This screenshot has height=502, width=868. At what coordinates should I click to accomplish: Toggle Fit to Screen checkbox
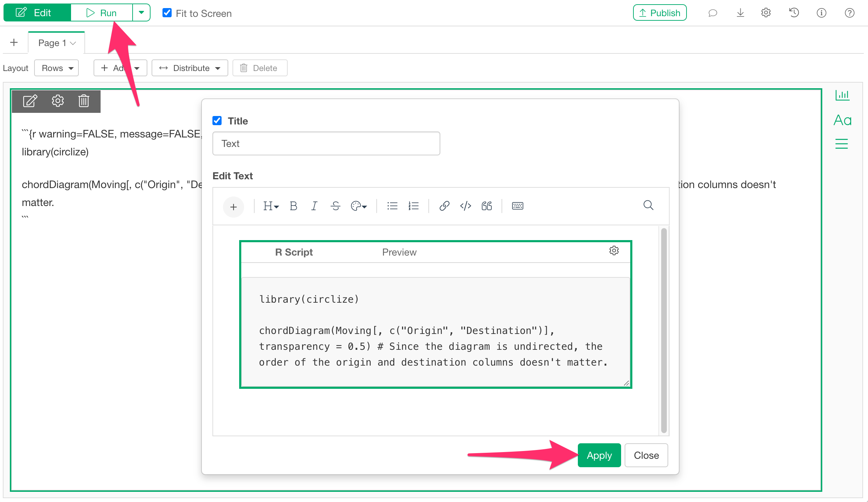pyautogui.click(x=167, y=13)
